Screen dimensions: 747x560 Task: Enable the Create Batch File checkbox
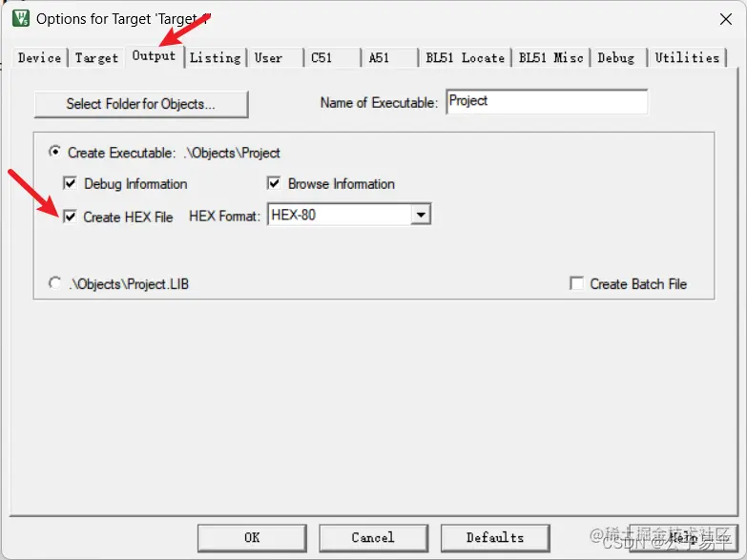576,283
